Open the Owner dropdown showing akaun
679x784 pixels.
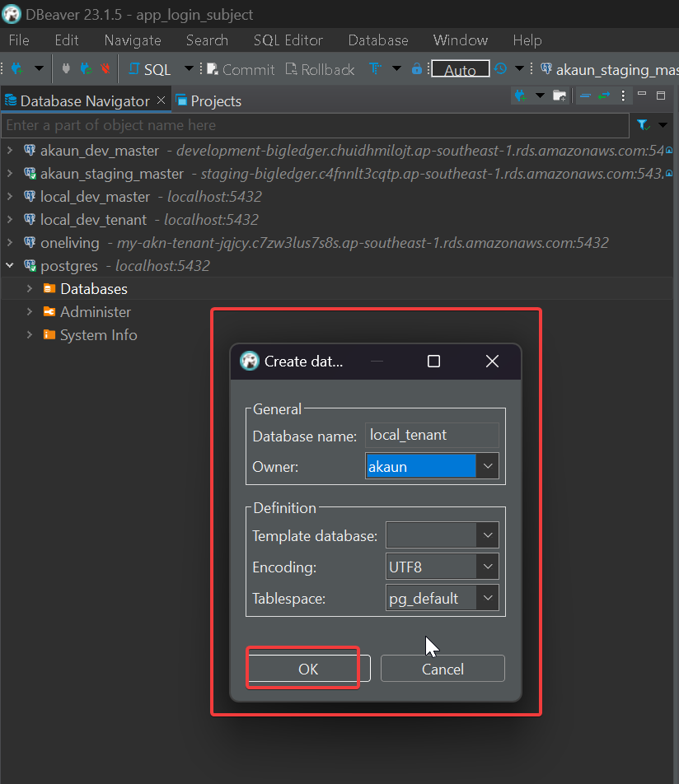[488, 466]
